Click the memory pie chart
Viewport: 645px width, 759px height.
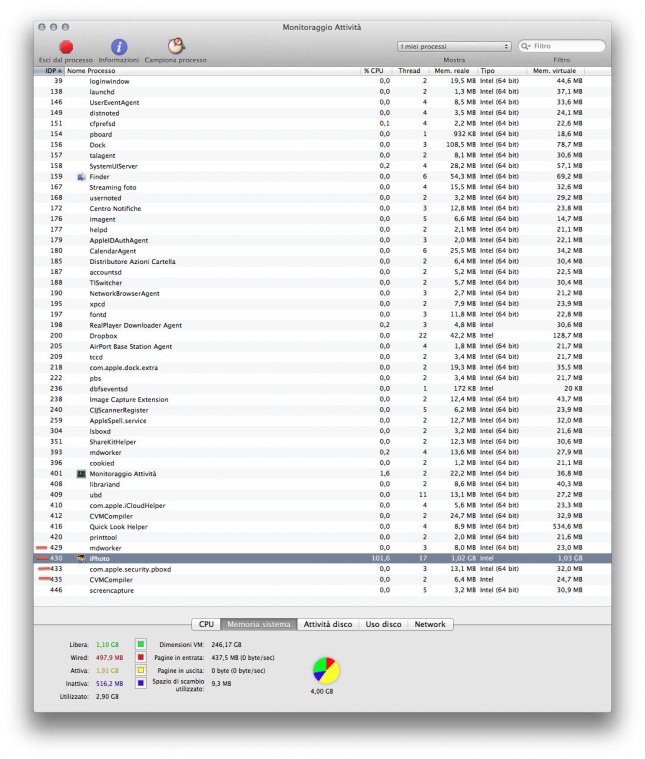(326, 670)
